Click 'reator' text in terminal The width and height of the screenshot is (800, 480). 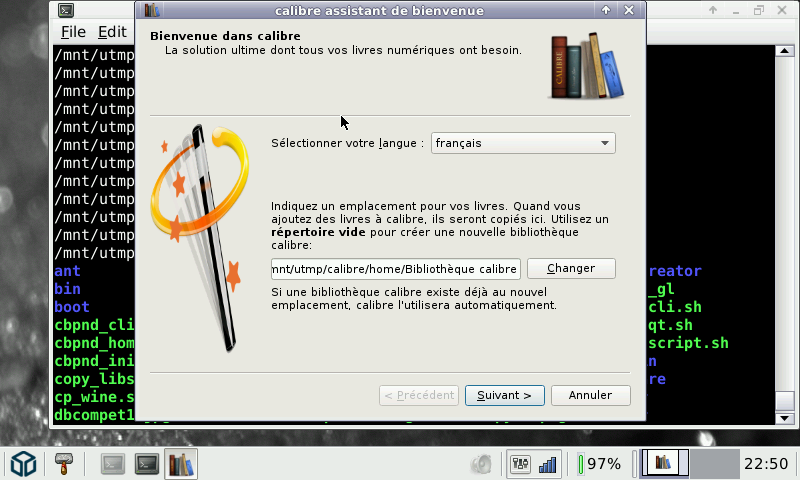[x=675, y=271]
